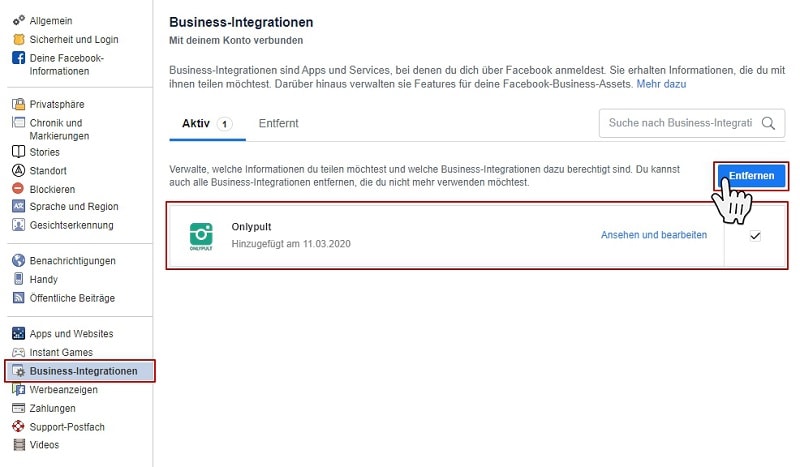Click the Zahlungen credit card icon

17,408
